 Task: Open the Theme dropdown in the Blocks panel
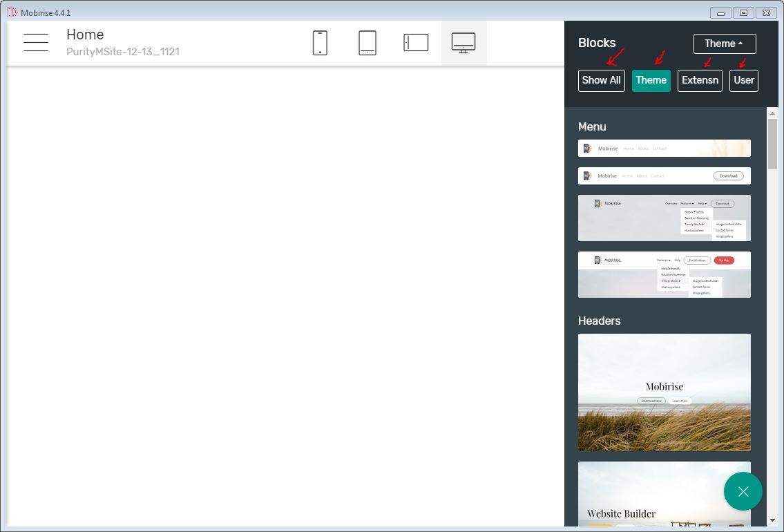click(724, 44)
